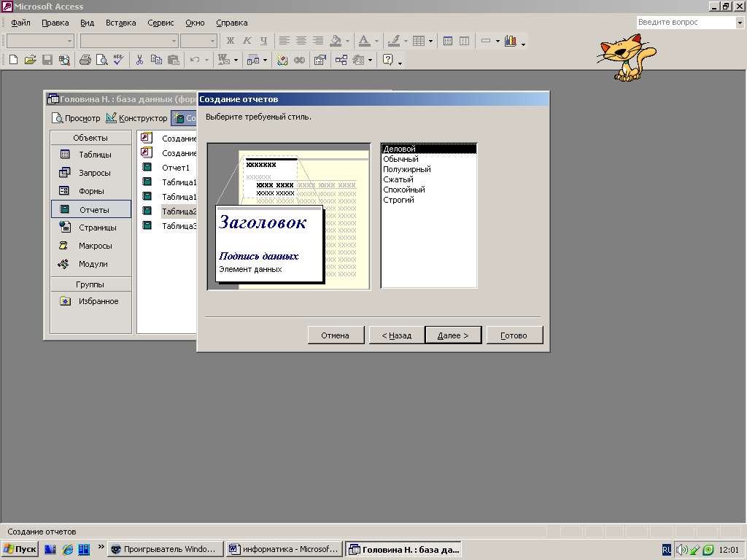Open the Сервис menu
The width and height of the screenshot is (747, 560).
[x=160, y=23]
